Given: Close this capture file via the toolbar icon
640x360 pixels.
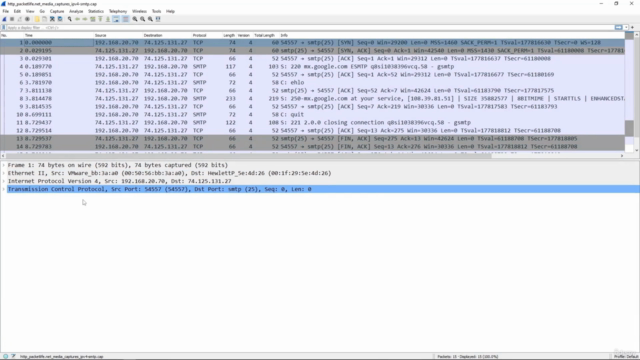Looking at the screenshot, I should 52,19.
